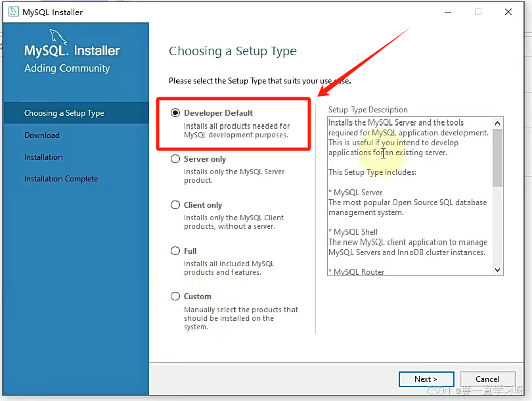Select the Installation step
532x401 pixels.
pyautogui.click(x=43, y=157)
